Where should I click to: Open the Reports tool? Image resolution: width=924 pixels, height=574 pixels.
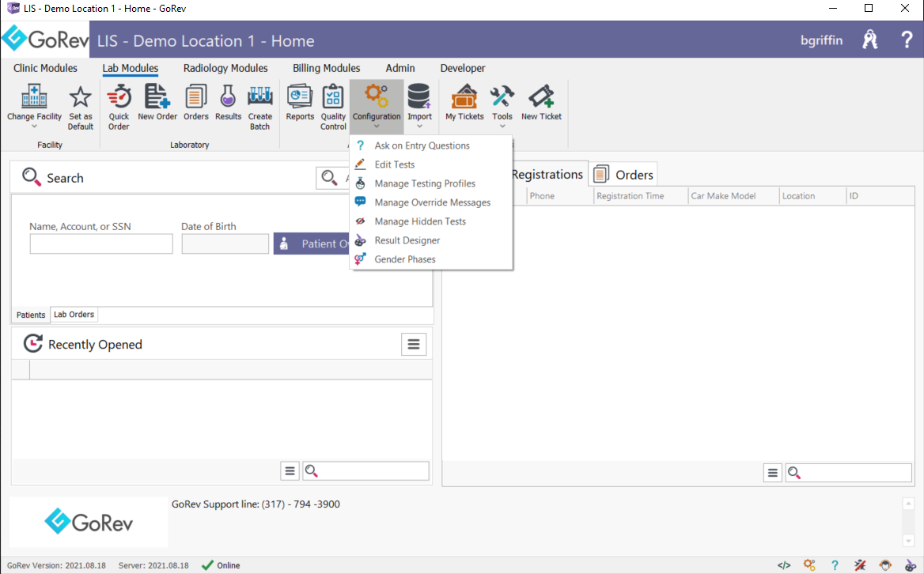click(x=300, y=103)
